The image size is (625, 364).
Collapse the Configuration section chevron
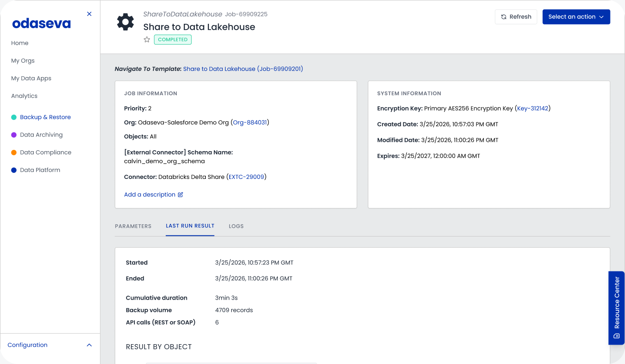tap(89, 345)
